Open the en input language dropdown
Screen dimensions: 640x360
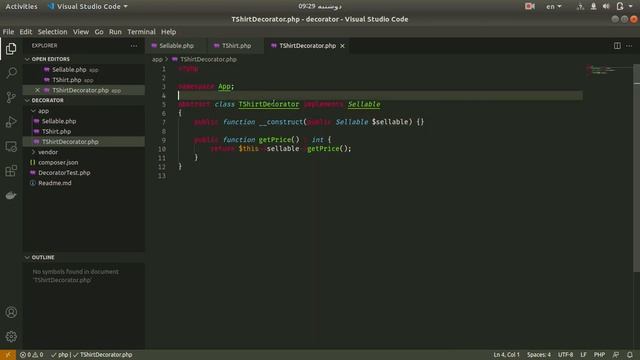point(554,6)
